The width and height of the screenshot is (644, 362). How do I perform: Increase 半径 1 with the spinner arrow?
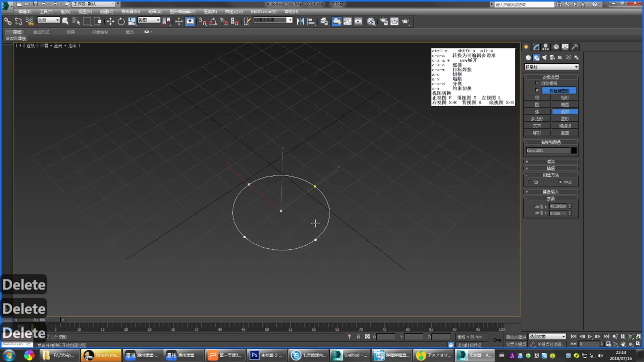tap(570, 205)
